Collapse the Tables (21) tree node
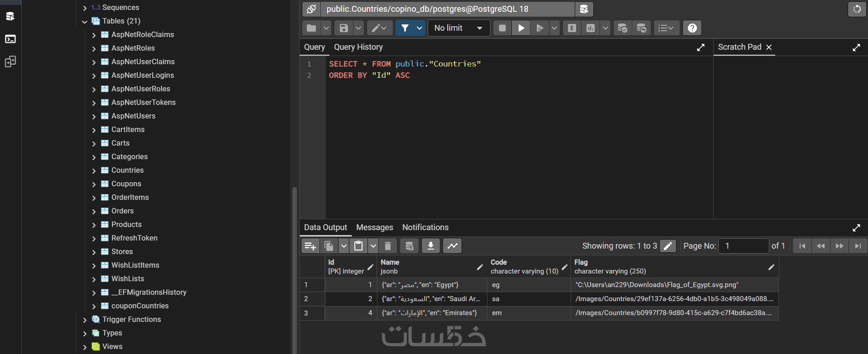 tap(85, 21)
